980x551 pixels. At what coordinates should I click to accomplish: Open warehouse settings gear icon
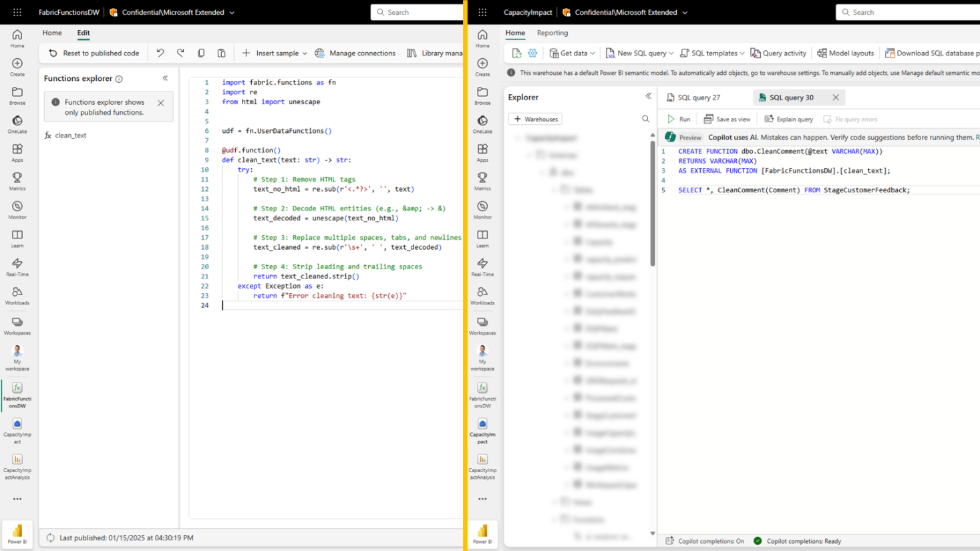pos(532,53)
